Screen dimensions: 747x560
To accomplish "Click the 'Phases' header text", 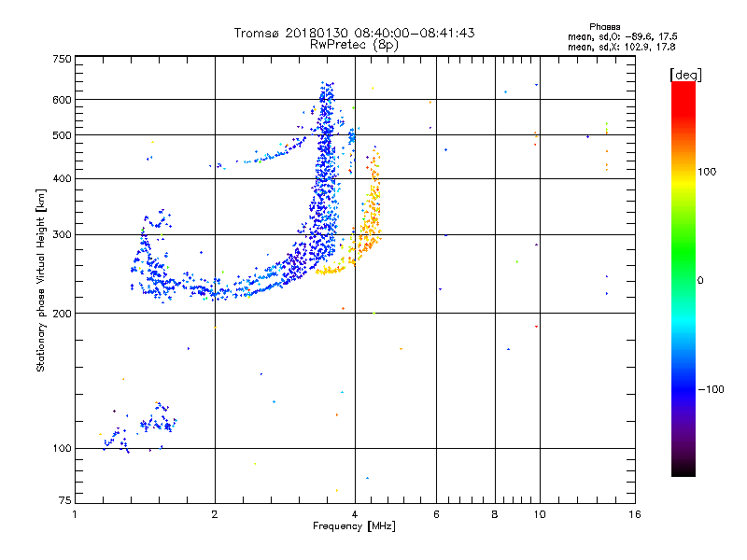I will [604, 27].
